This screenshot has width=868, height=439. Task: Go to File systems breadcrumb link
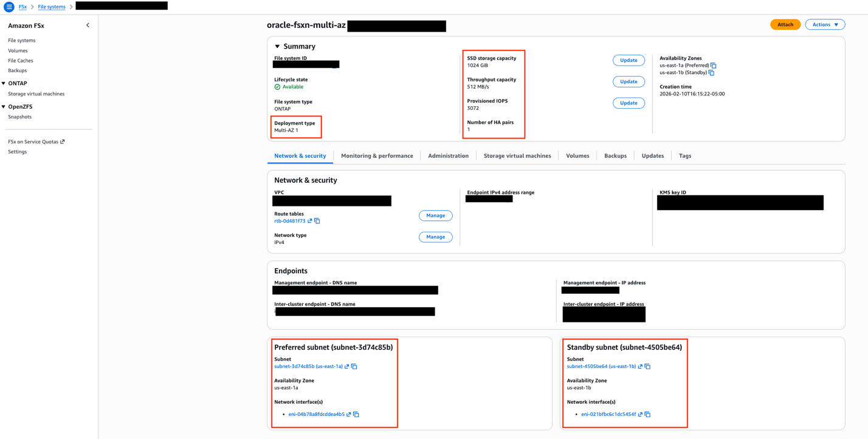[x=52, y=7]
